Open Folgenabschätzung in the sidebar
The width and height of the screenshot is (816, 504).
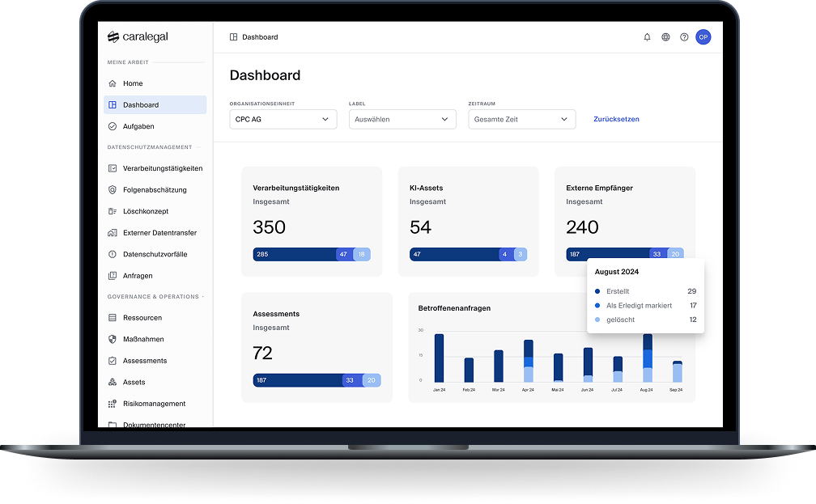(155, 190)
